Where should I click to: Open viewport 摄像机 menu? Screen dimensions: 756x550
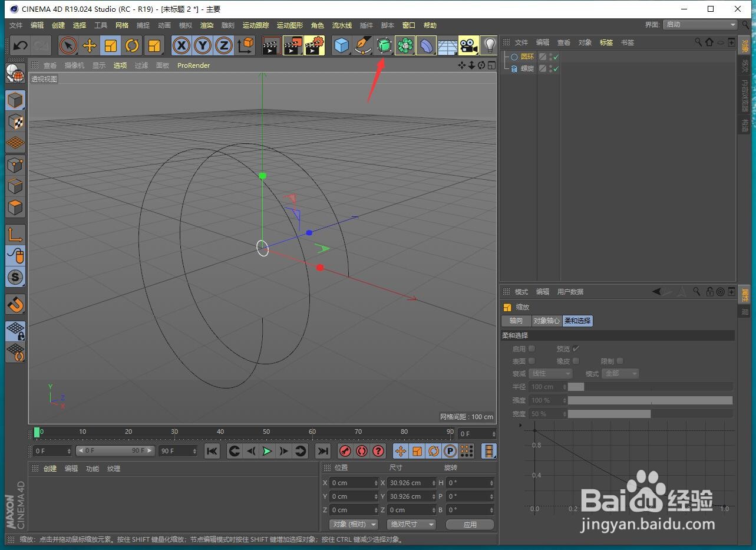(x=74, y=65)
